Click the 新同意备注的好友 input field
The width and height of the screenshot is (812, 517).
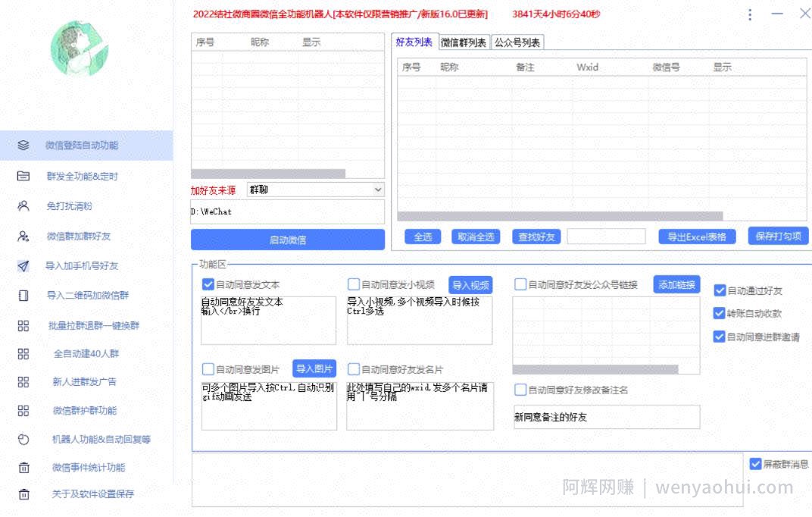[x=607, y=417]
